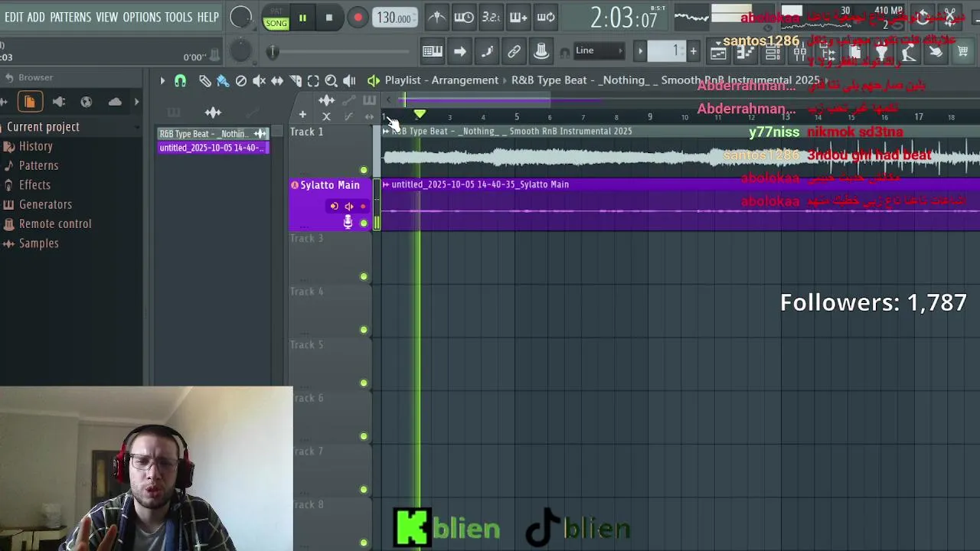Toggle mute on Track 3 green LED
Screen dimensions: 980x551
click(364, 276)
